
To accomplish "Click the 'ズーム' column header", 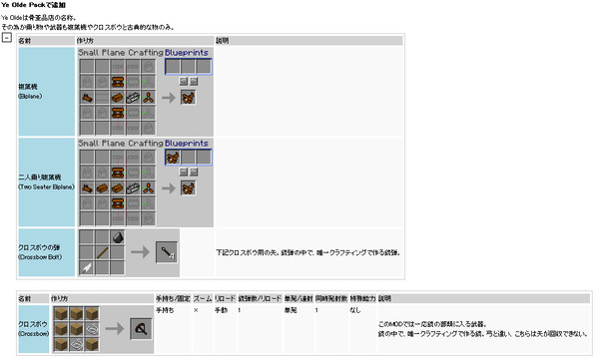I will [x=203, y=298].
